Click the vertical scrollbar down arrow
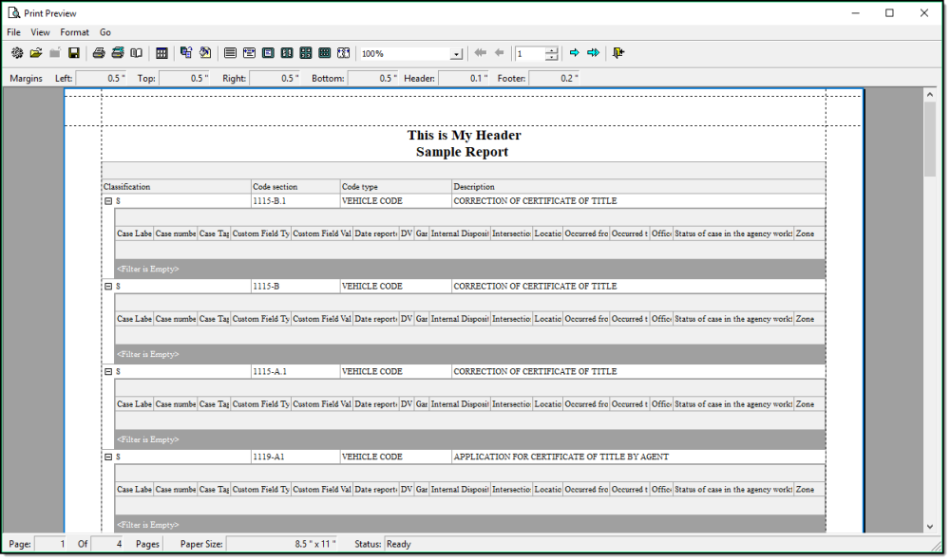The image size is (950, 560). click(930, 527)
